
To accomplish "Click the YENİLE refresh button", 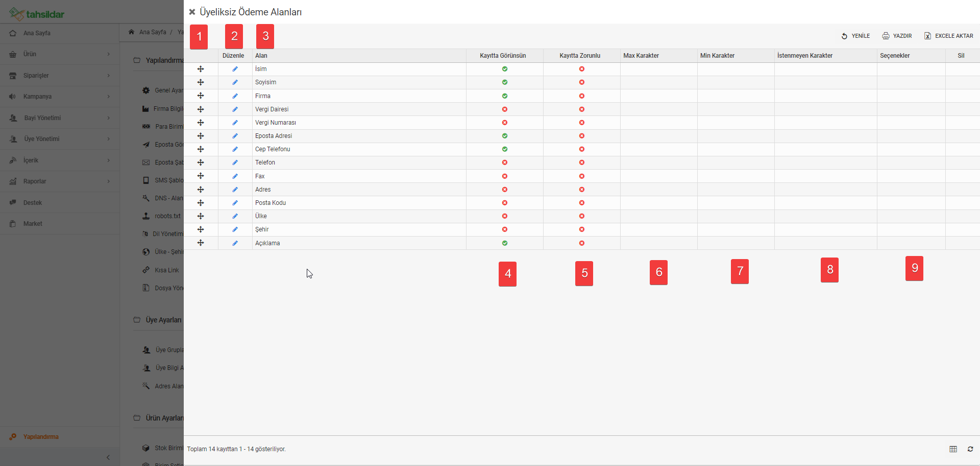I will pos(855,36).
